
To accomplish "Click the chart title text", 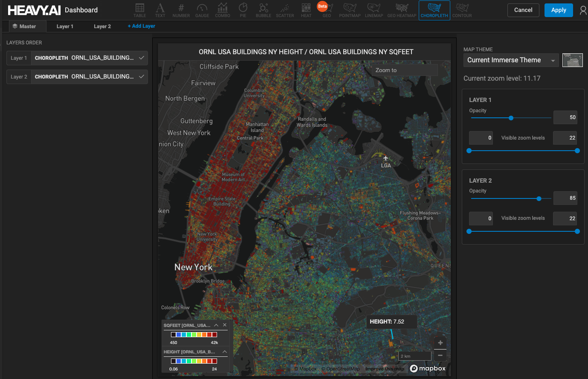I will coord(306,52).
